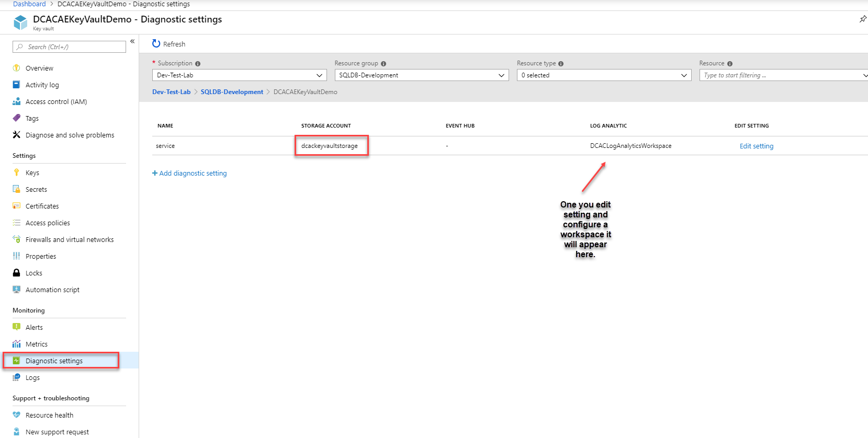
Task: Click DCACLogAnalyticsWorkspace cell
Action: [631, 146]
